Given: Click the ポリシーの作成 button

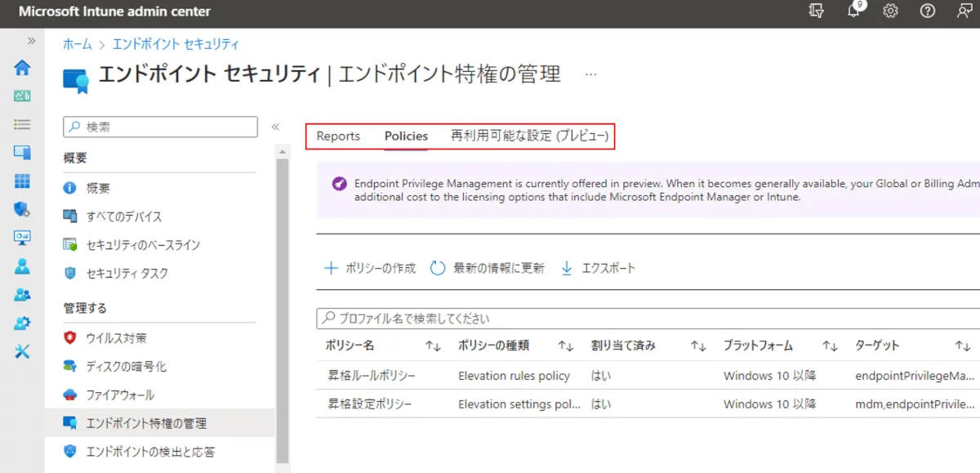Looking at the screenshot, I should click(x=370, y=268).
